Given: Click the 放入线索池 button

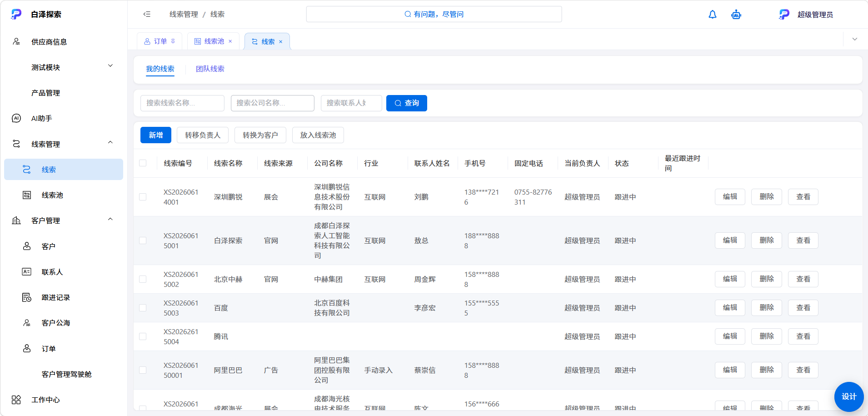Looking at the screenshot, I should 318,135.
